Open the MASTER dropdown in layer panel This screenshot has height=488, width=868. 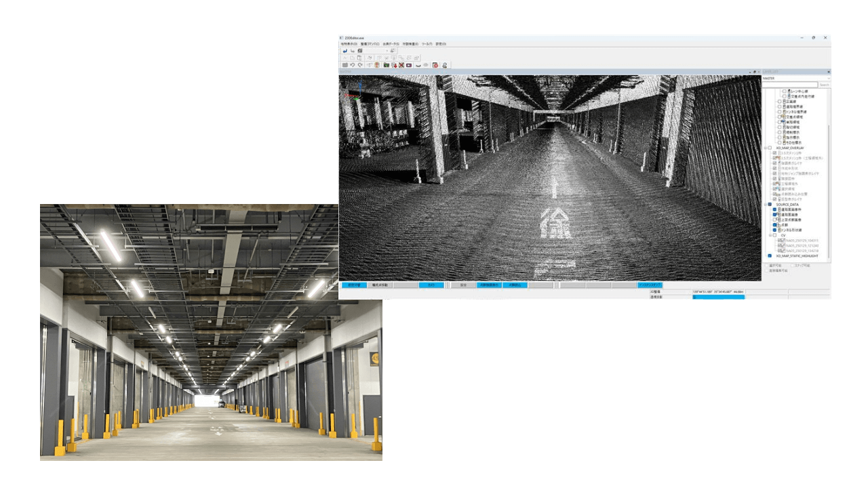[795, 78]
